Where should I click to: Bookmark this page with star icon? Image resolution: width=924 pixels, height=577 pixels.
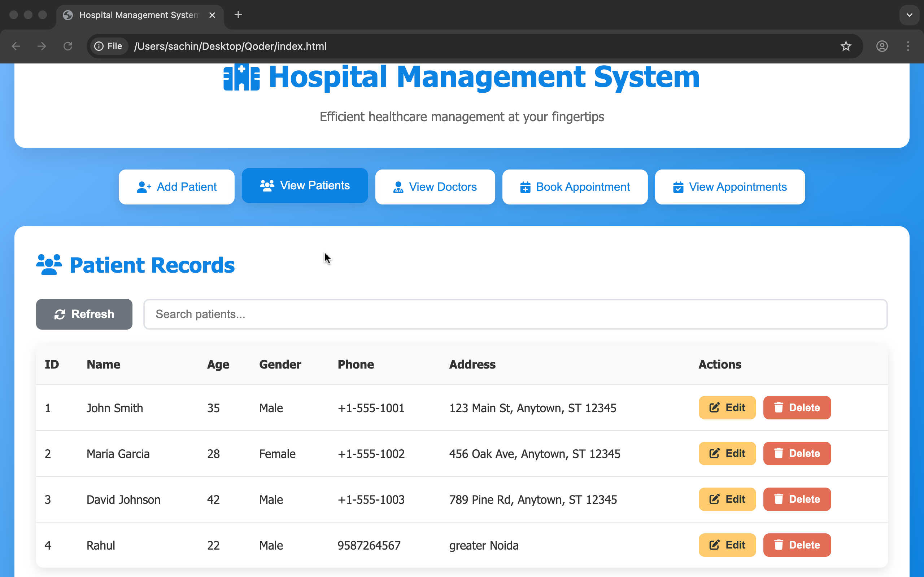tap(846, 46)
